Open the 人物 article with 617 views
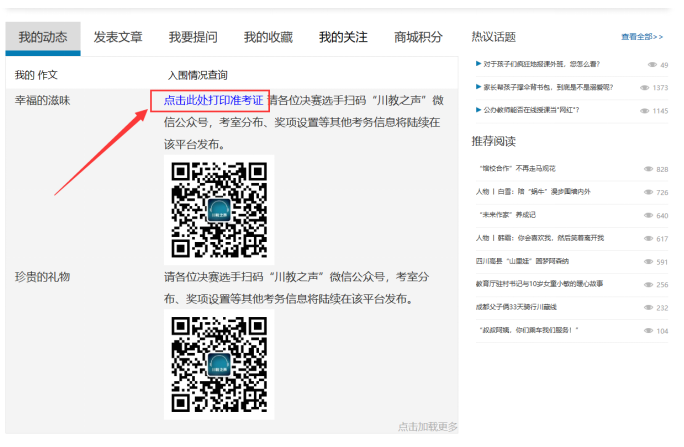 point(540,238)
